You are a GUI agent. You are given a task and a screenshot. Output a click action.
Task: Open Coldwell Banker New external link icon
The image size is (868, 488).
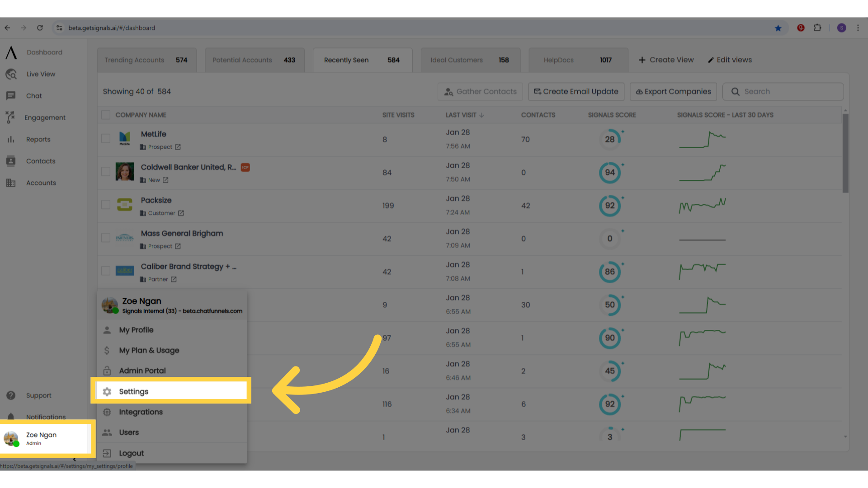coord(165,180)
